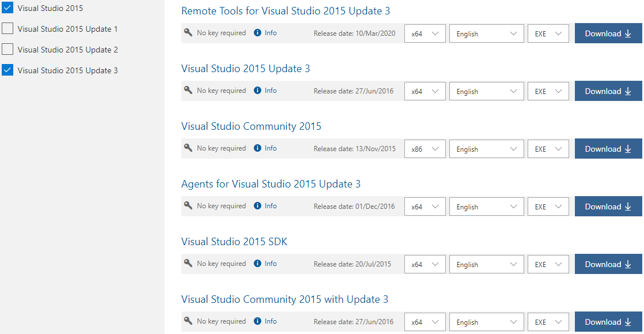Click No key required in Visual Studio 2015 SDK row
Screen dimensions: 644x334
pyautogui.click(x=221, y=263)
